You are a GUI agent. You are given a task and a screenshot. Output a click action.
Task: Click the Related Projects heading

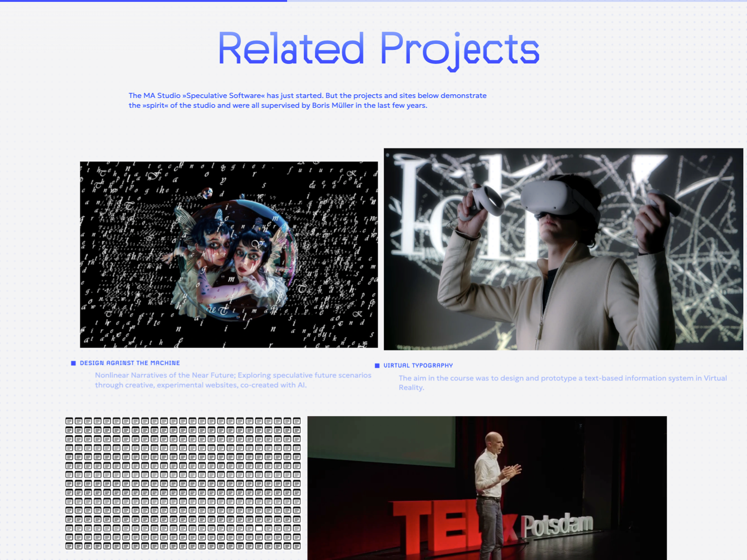tap(379, 49)
